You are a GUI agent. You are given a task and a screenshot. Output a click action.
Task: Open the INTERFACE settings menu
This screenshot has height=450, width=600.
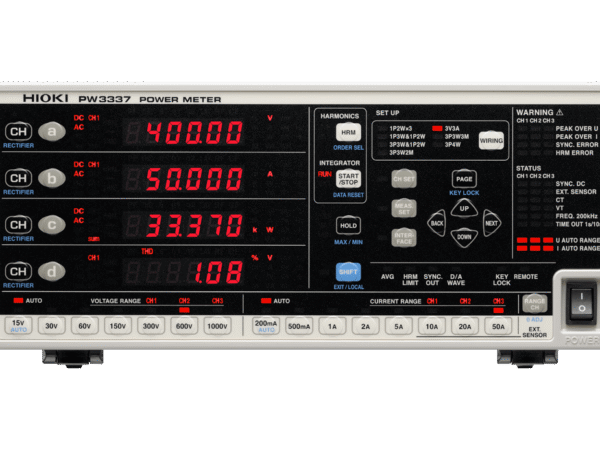402,239
